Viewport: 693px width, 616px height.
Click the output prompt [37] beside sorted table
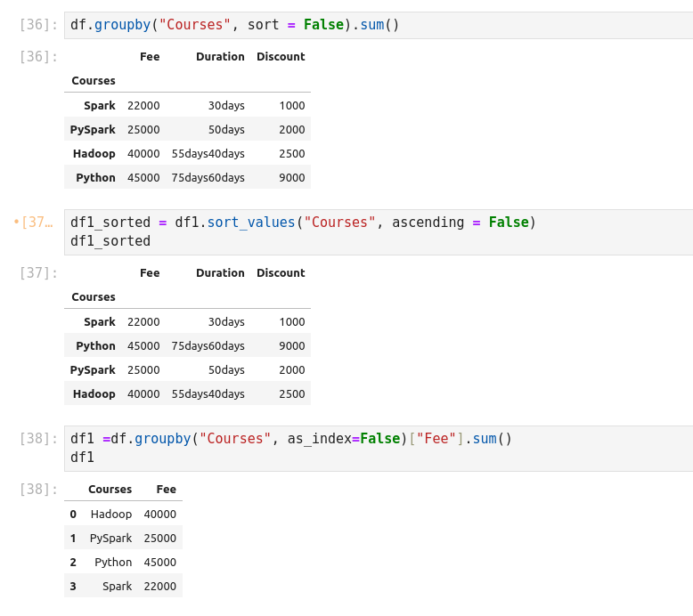(37, 273)
